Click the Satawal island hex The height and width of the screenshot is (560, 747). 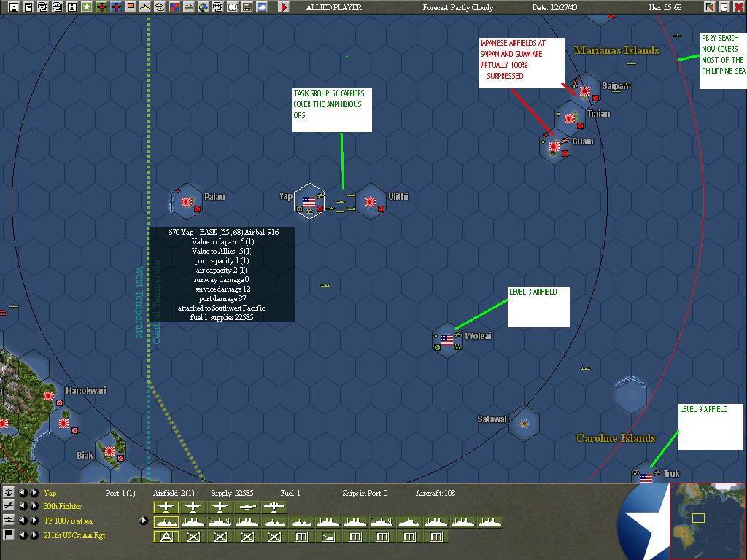coord(524,424)
